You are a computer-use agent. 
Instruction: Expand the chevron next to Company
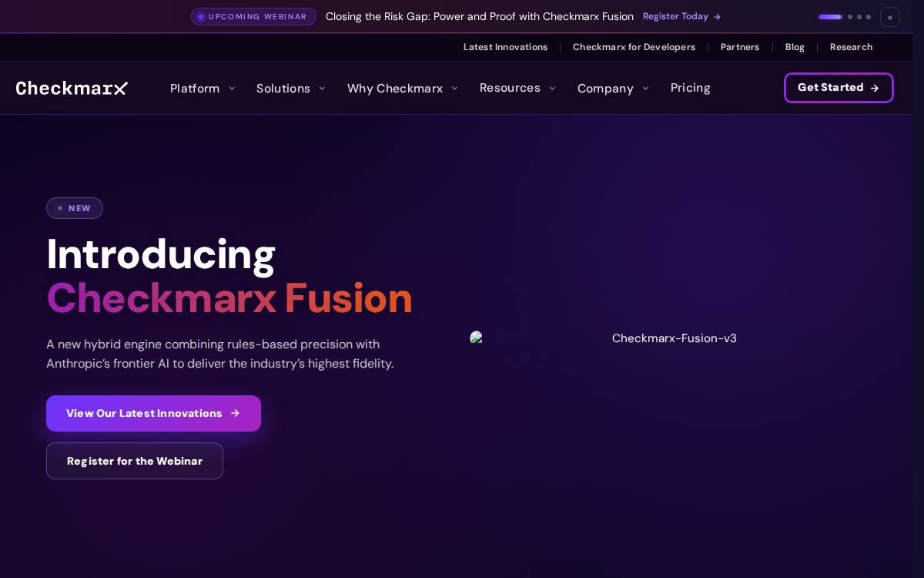(x=645, y=89)
